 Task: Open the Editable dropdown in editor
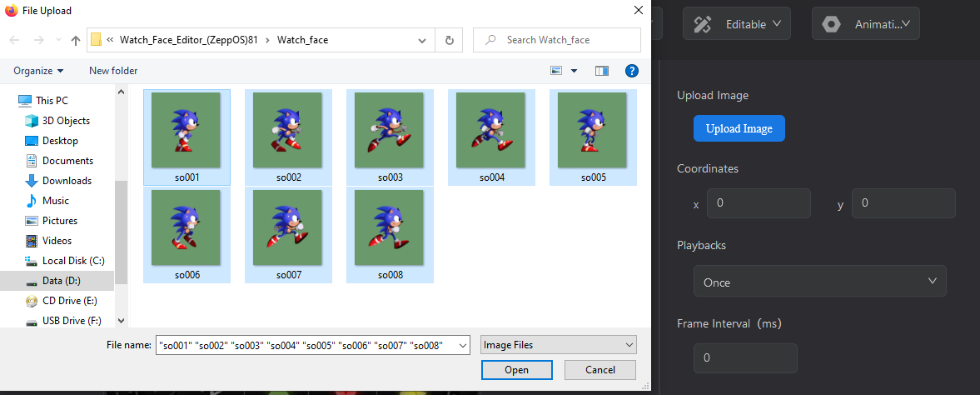(x=736, y=24)
